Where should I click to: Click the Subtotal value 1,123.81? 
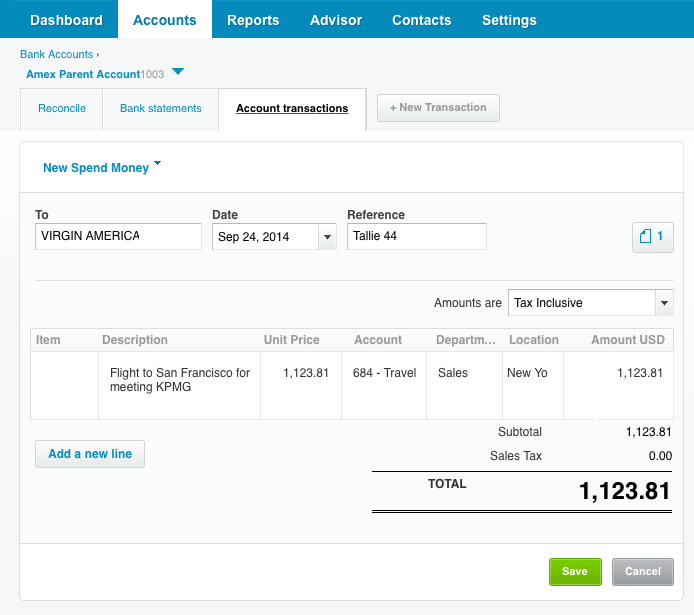(648, 432)
